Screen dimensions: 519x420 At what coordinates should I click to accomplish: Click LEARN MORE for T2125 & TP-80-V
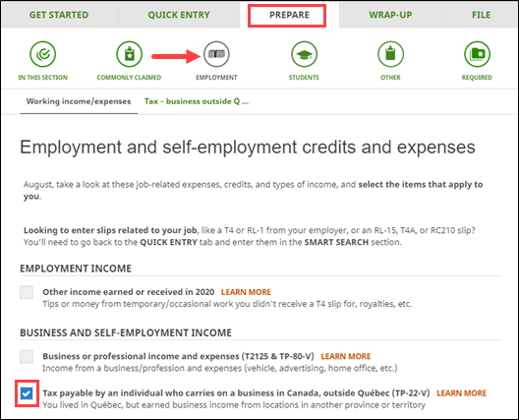(346, 356)
